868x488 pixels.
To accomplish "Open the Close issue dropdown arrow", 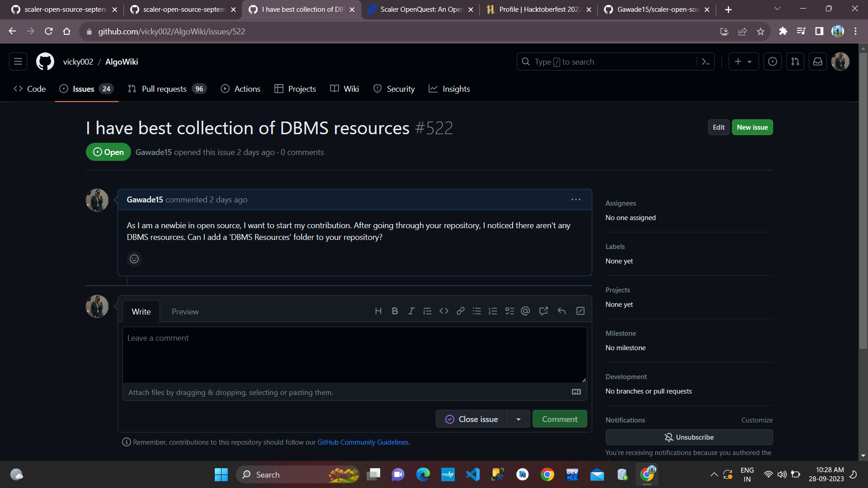I will click(518, 419).
